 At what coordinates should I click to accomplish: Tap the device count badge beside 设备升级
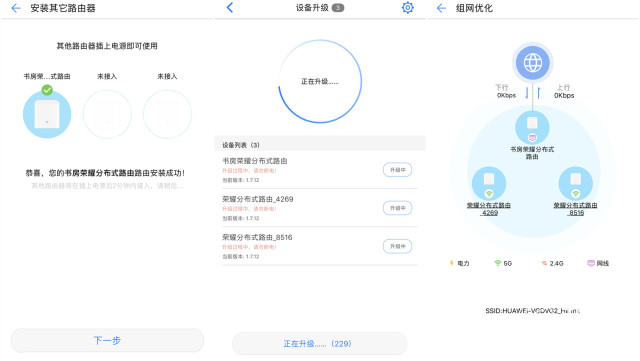pos(338,8)
